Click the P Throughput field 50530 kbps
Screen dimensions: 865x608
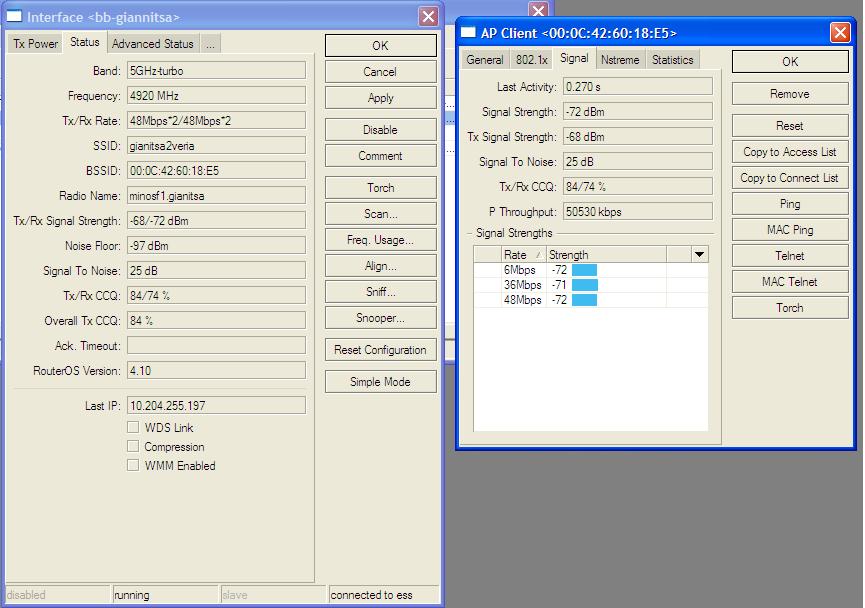coord(638,211)
